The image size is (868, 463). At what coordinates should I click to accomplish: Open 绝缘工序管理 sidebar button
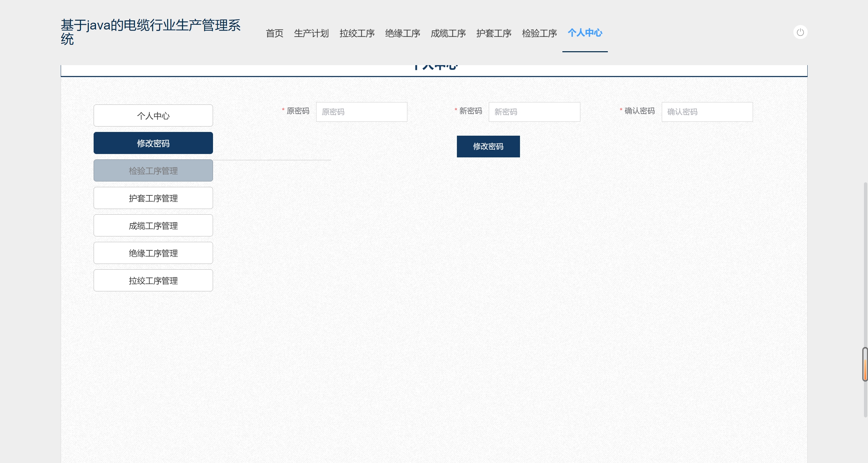click(x=153, y=253)
